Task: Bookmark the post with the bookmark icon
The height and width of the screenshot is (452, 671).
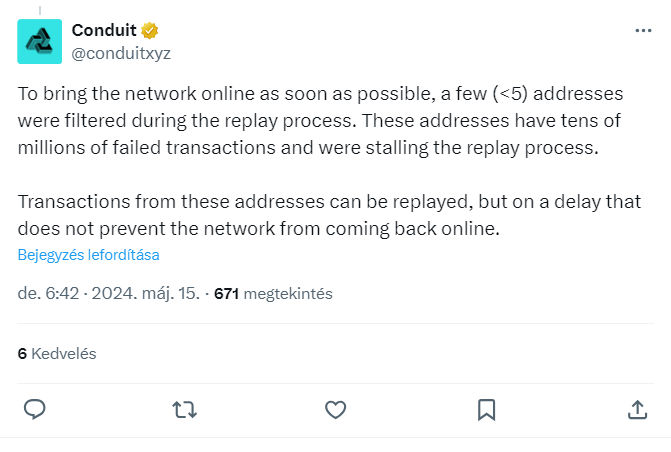Action: point(487,410)
